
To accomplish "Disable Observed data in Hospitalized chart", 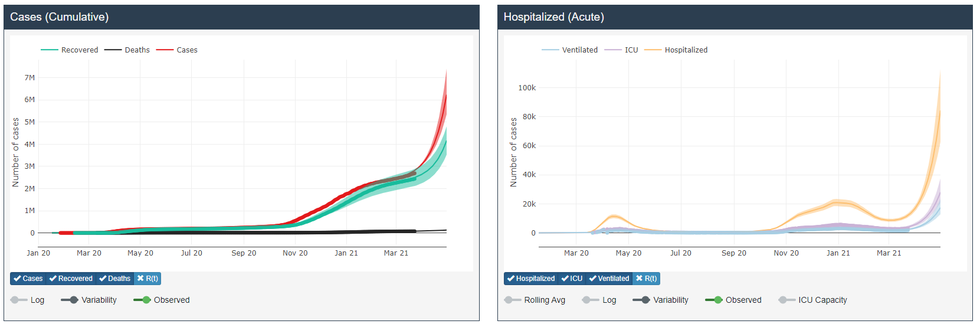I will 714,300.
